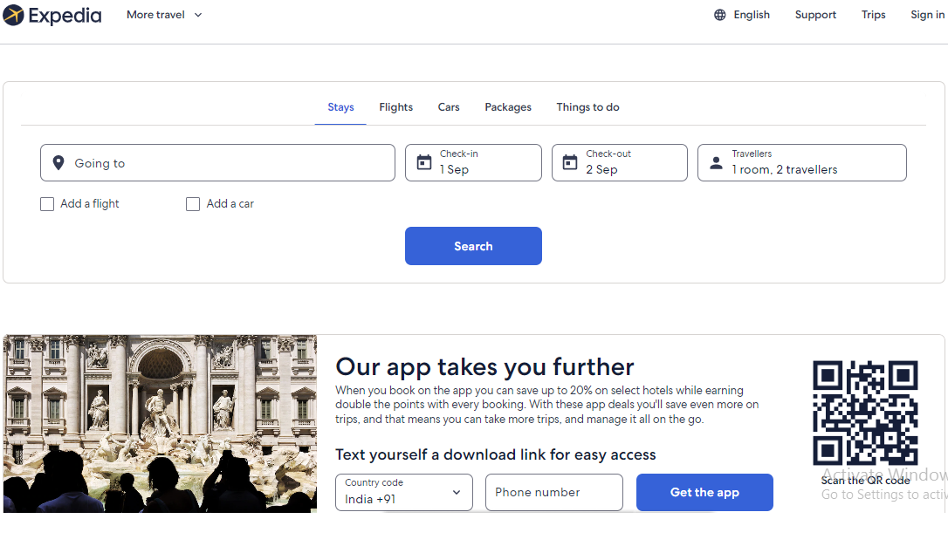Expand the More travel dropdown

[x=164, y=15]
